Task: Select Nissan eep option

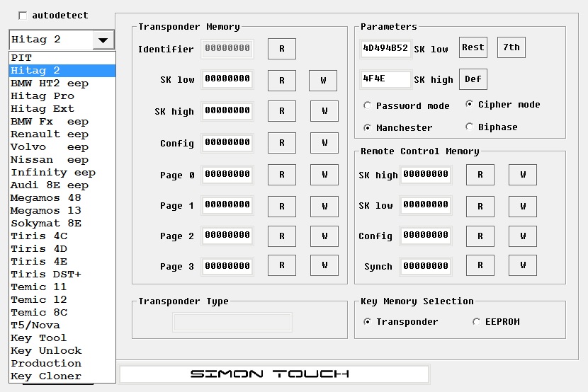Action: pos(62,160)
